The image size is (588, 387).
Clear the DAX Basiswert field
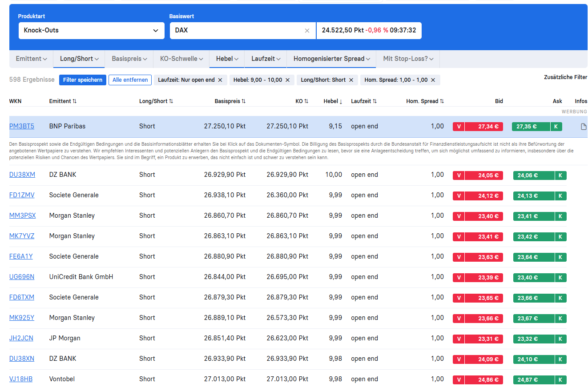click(x=307, y=31)
